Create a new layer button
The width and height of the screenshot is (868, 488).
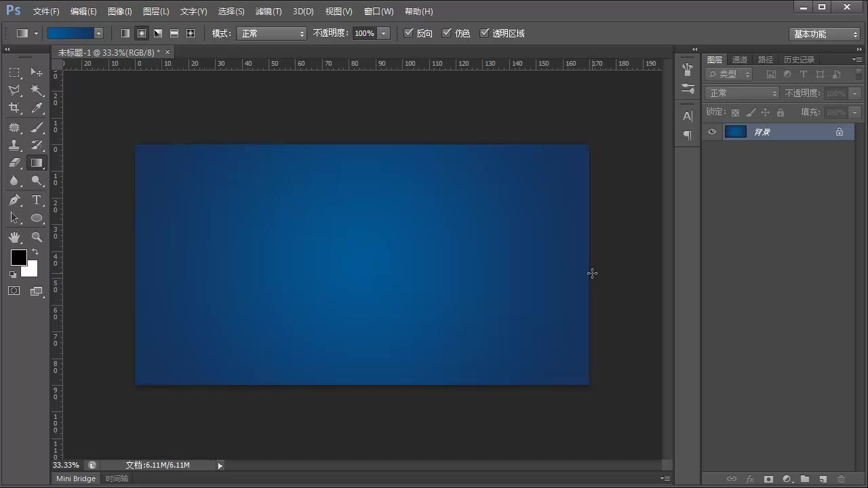[823, 479]
